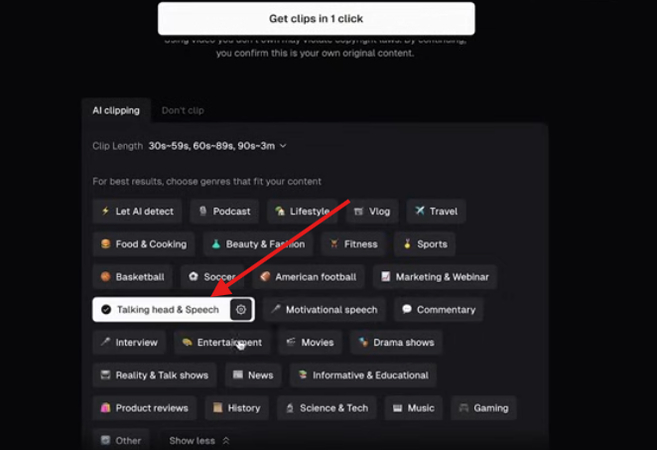Switch to the AI clipping tab
This screenshot has height=450, width=657.
116,111
